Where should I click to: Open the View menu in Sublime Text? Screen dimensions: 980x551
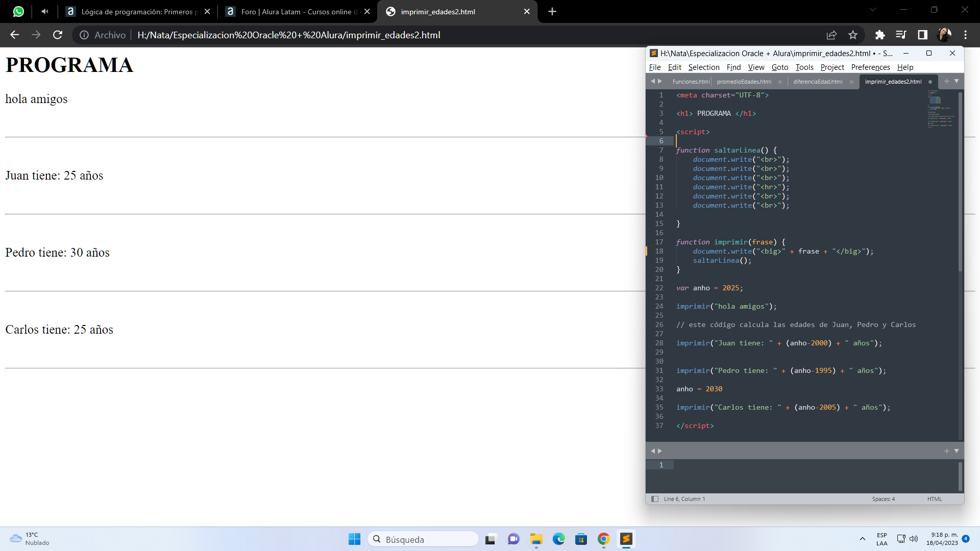coord(756,67)
